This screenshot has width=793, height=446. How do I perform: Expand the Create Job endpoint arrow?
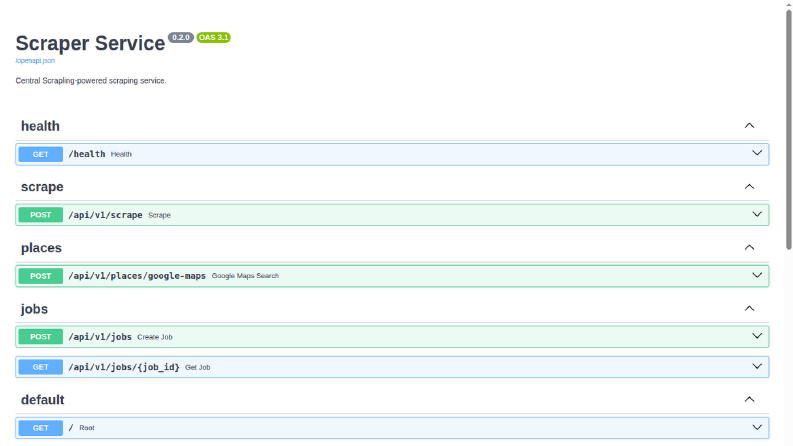tap(757, 336)
